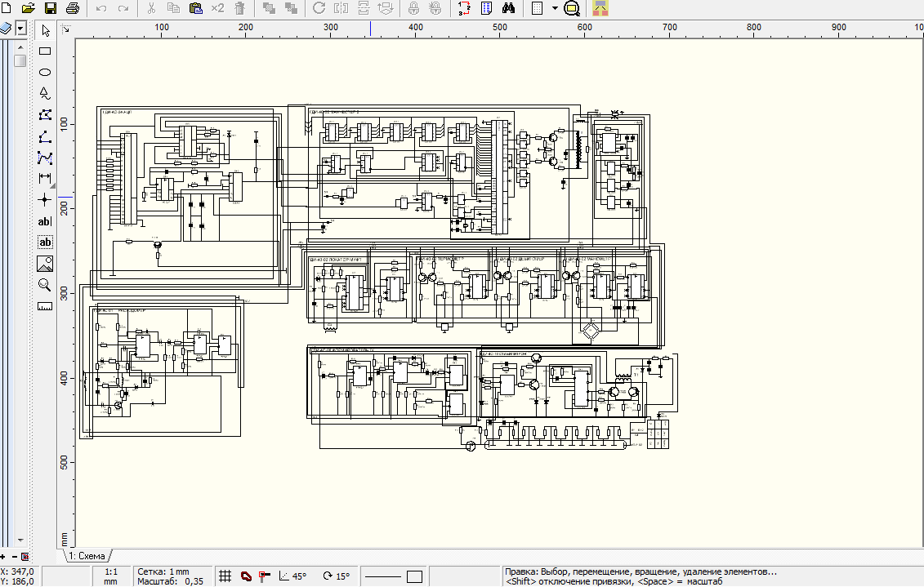Screen dimensions: 924x587
Task: Duplicate selection with the x2 icon
Action: pyautogui.click(x=217, y=7)
